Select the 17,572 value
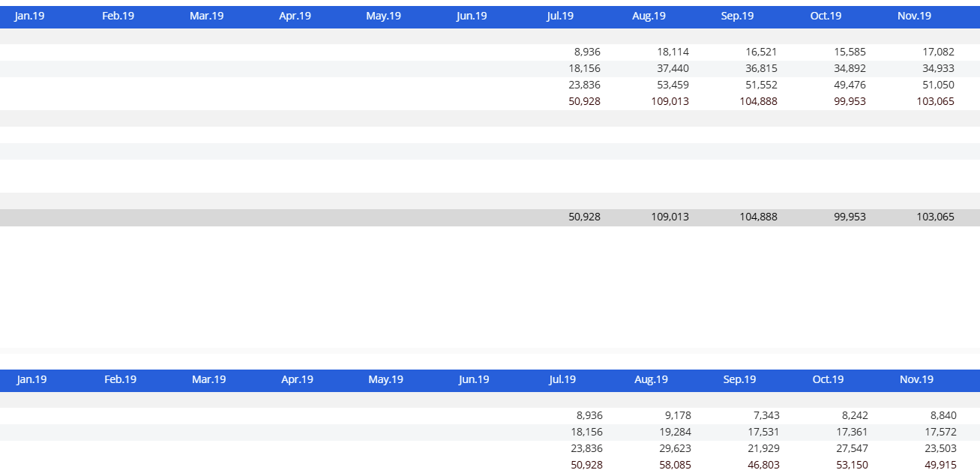 [940, 432]
